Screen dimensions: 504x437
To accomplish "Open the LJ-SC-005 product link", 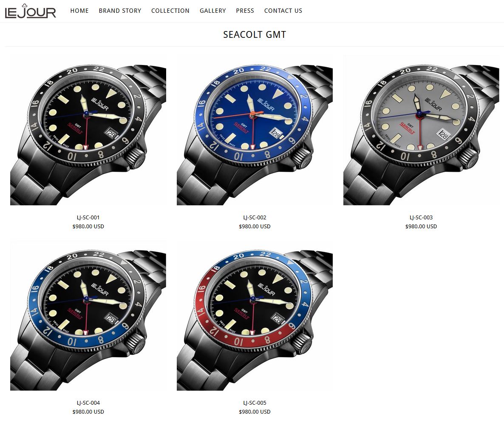I will click(x=255, y=403).
